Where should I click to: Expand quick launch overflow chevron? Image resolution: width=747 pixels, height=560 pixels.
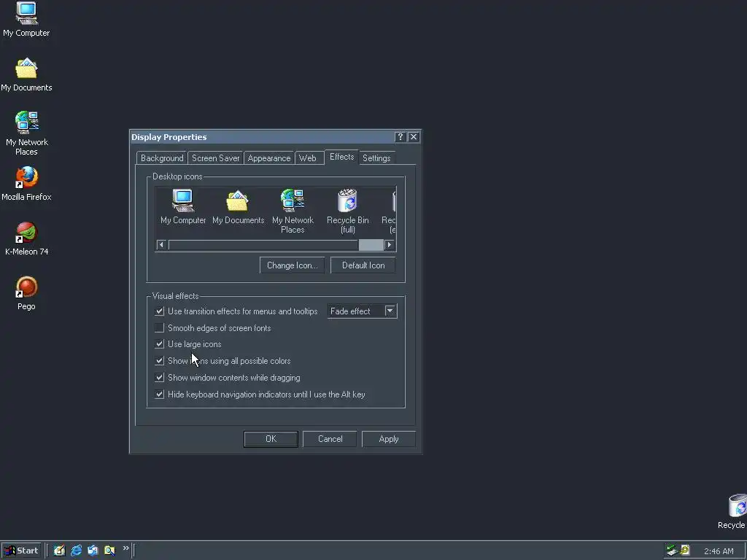click(125, 548)
